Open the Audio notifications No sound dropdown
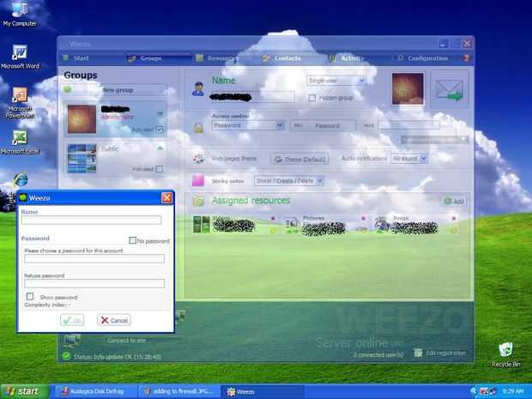This screenshot has width=532, height=399. 408,159
